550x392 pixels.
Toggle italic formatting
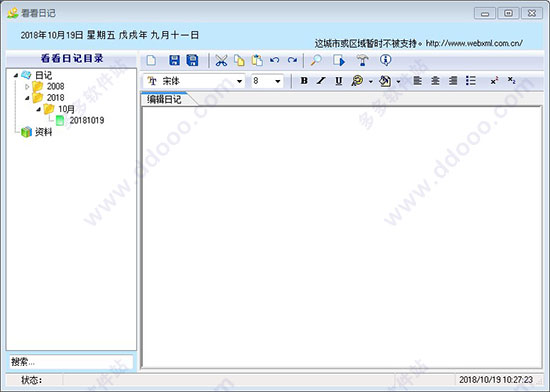click(x=321, y=81)
